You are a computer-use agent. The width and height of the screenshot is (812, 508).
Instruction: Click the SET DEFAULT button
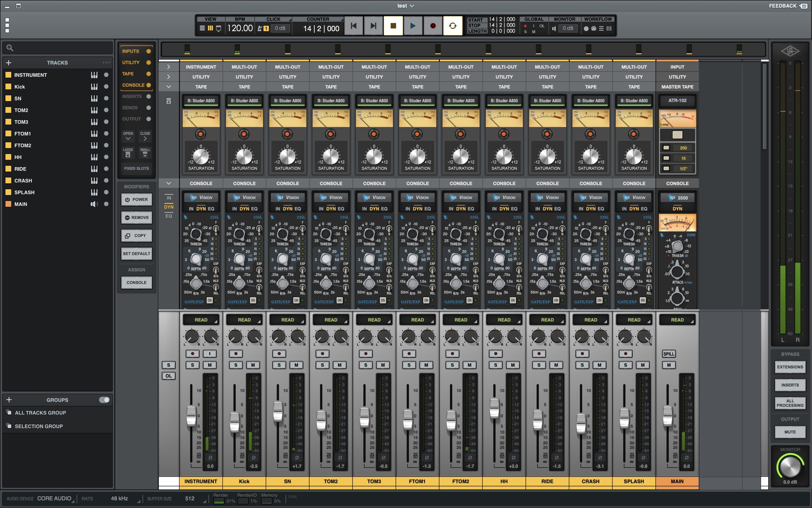pos(137,254)
